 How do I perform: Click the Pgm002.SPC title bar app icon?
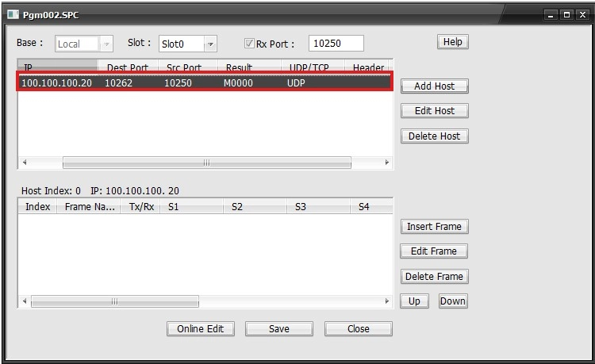pyautogui.click(x=13, y=15)
